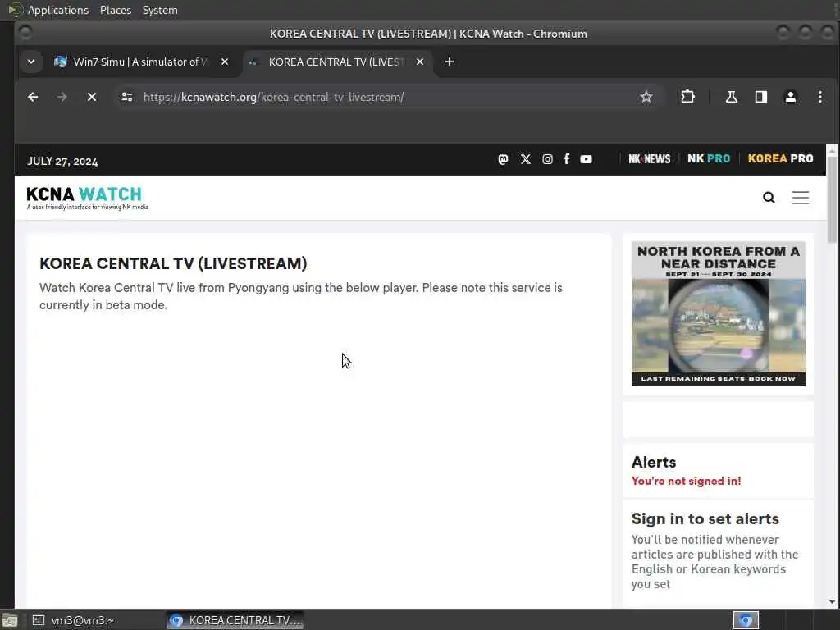The height and width of the screenshot is (630, 840).
Task: Open the Mastodon social icon
Action: [503, 159]
